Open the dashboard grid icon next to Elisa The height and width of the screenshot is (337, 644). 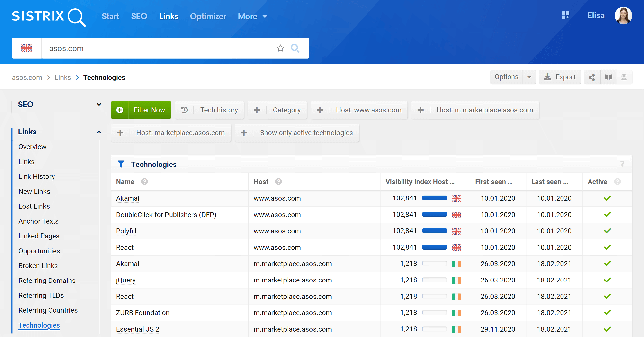pos(565,15)
